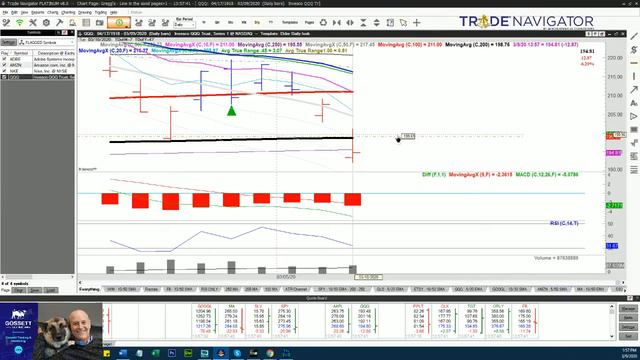Toggle the NKE symbol flag checkbox
The width and height of the screenshot is (640, 360).
click(x=4, y=71)
